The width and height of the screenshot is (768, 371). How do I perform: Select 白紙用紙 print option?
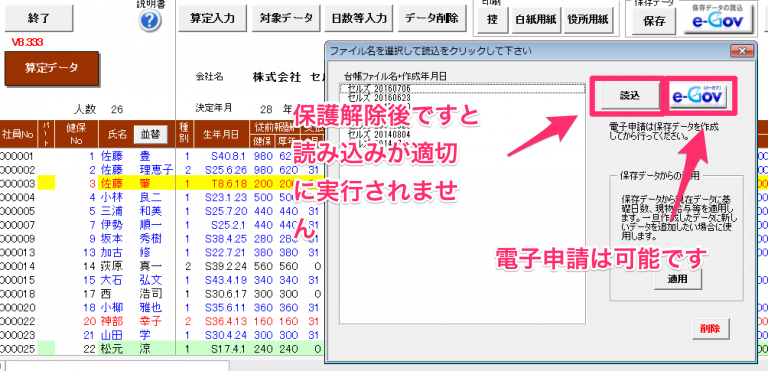[x=536, y=20]
